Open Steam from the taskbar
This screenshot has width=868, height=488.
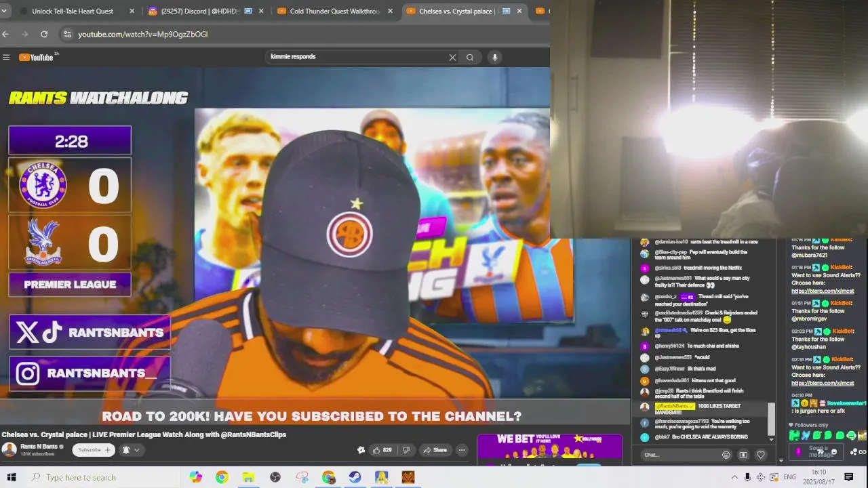pos(355,477)
